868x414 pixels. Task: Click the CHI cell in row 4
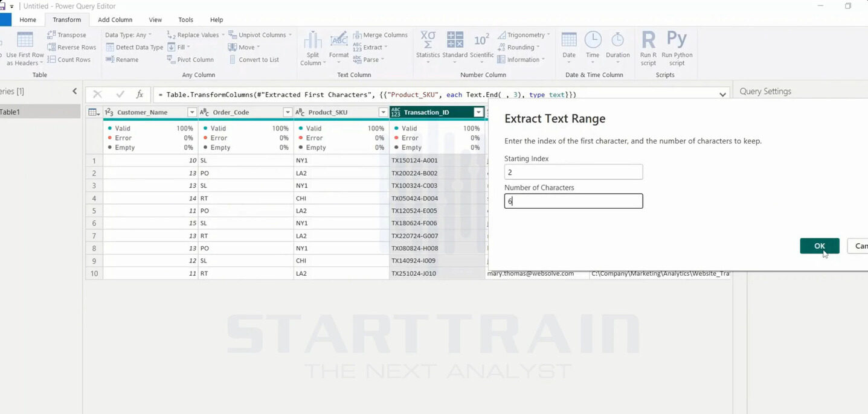click(341, 198)
